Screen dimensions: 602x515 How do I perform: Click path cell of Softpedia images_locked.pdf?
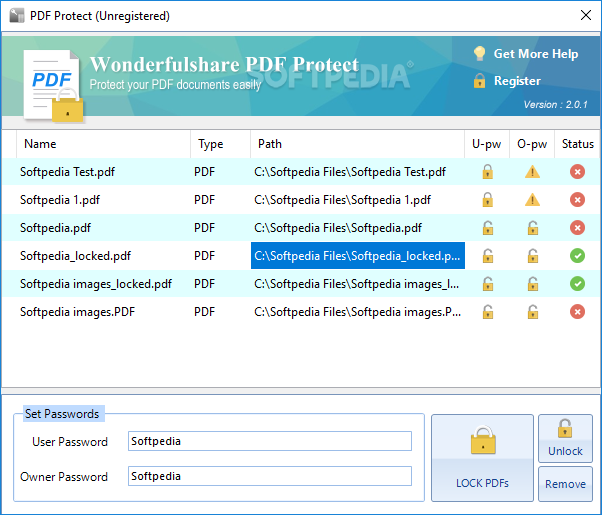click(358, 284)
